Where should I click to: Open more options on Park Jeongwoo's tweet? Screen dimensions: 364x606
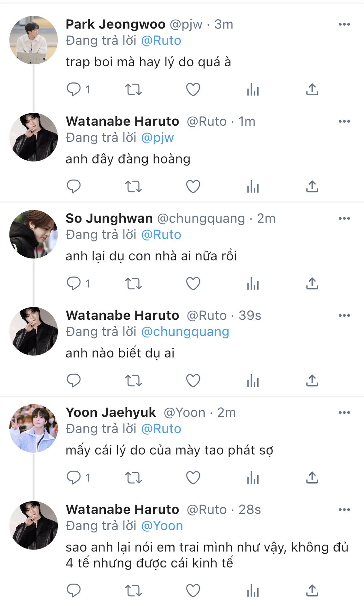click(344, 24)
